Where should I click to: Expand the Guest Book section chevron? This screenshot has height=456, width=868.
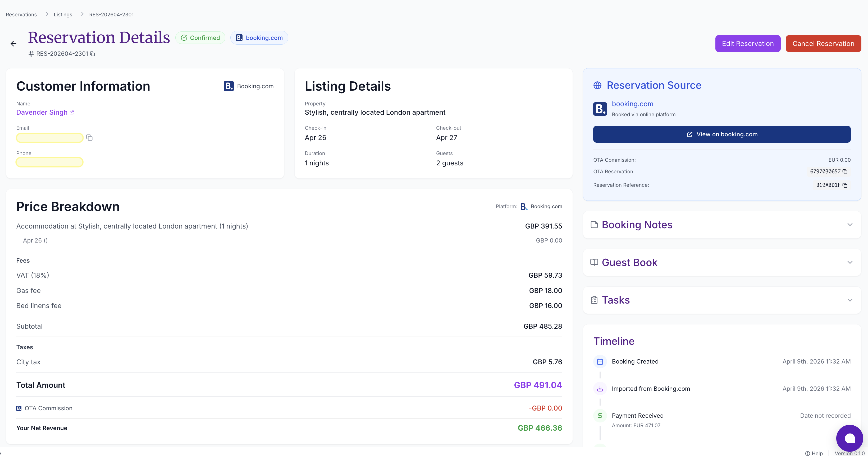pyautogui.click(x=850, y=262)
